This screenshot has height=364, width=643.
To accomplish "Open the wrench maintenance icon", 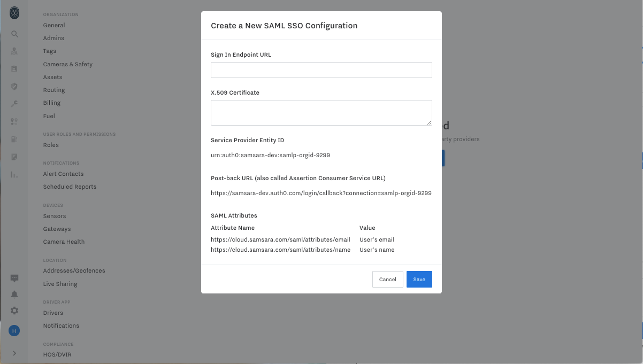I will (x=14, y=104).
